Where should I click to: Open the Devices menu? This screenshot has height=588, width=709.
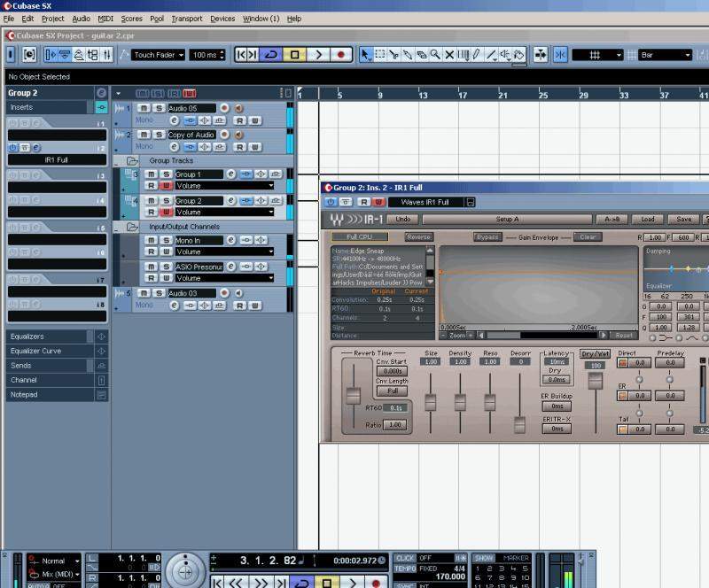point(222,18)
